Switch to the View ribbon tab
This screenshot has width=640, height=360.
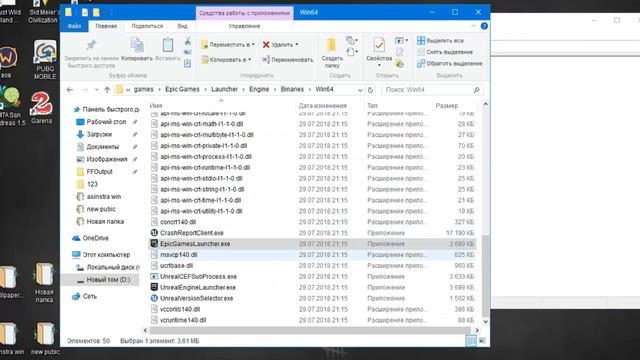pyautogui.click(x=182, y=26)
